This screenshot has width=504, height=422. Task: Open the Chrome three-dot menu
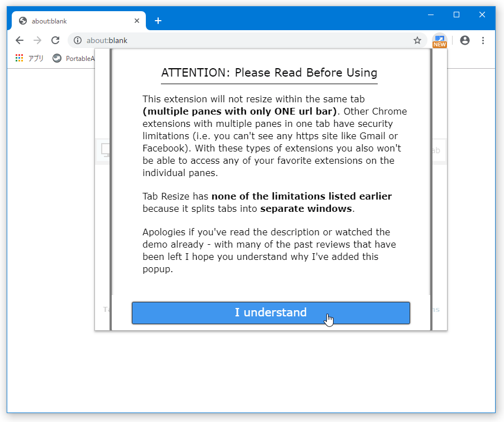[x=483, y=41]
